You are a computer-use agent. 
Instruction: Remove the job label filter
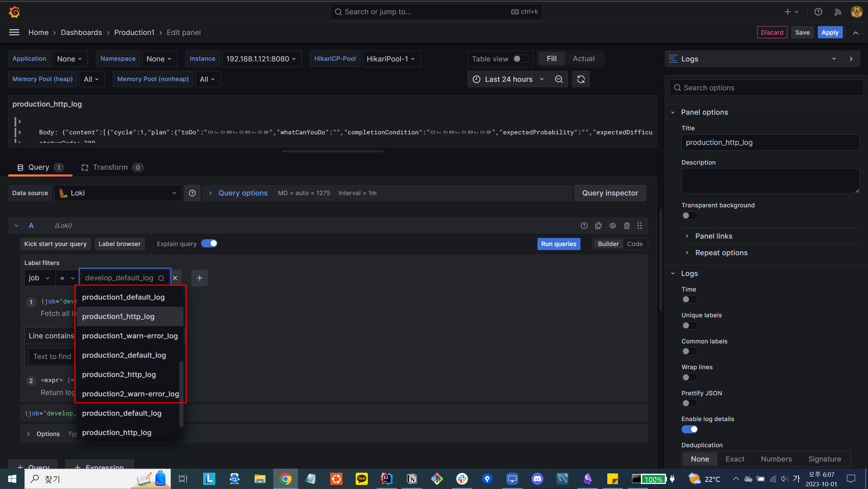click(175, 278)
